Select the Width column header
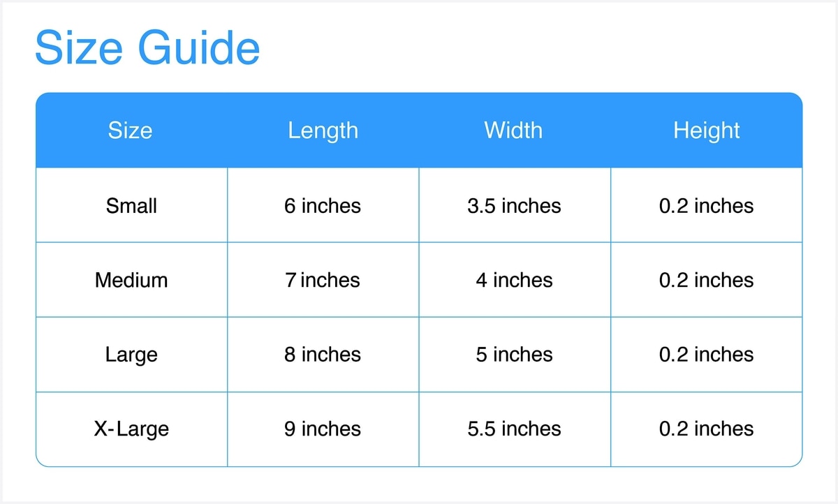The image size is (838, 504). pyautogui.click(x=513, y=131)
